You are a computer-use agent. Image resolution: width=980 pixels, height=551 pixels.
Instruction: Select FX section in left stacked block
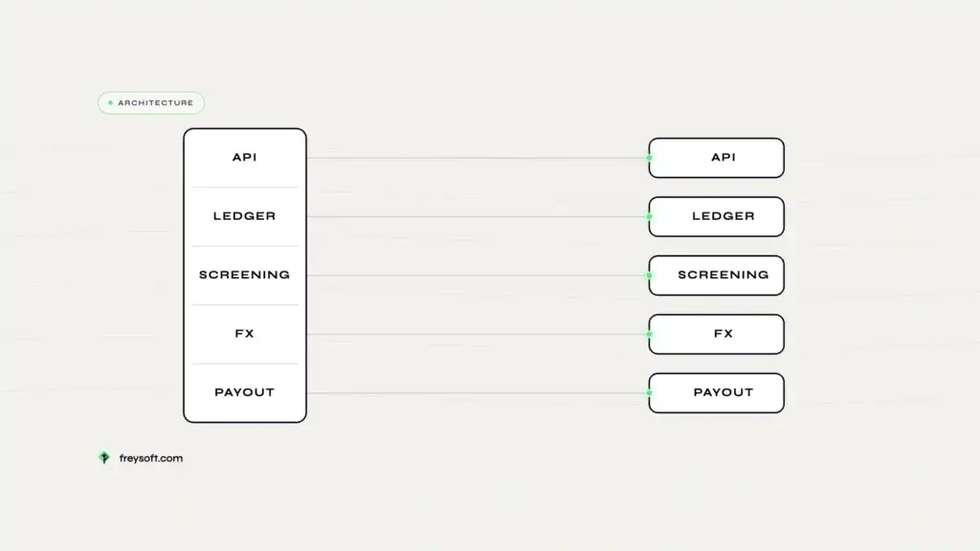(245, 334)
